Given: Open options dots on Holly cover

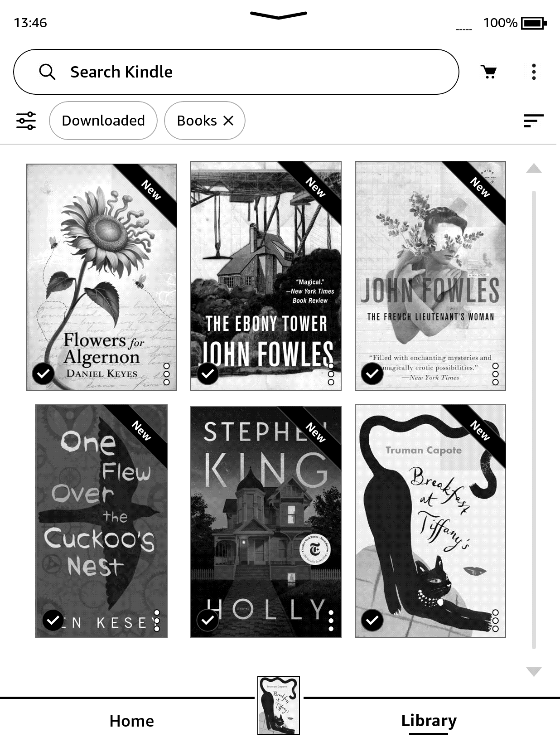Looking at the screenshot, I should (331, 621).
